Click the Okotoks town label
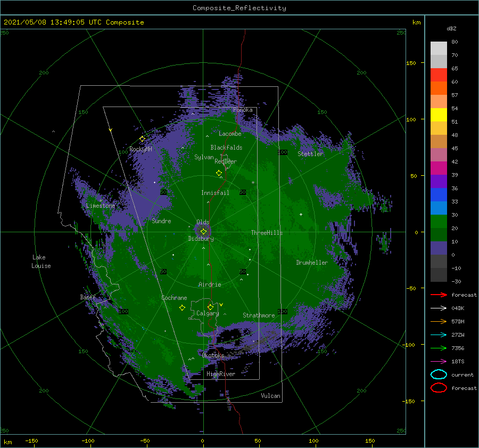 [213, 355]
